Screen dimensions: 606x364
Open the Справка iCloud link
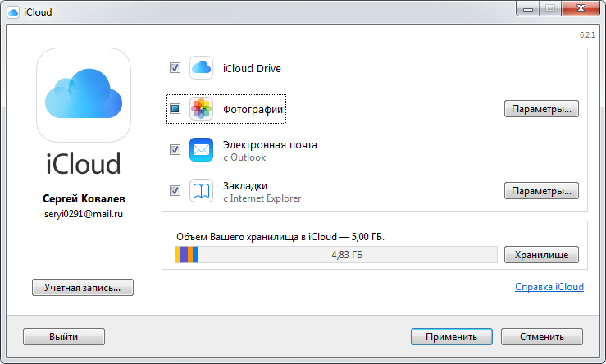click(x=549, y=287)
